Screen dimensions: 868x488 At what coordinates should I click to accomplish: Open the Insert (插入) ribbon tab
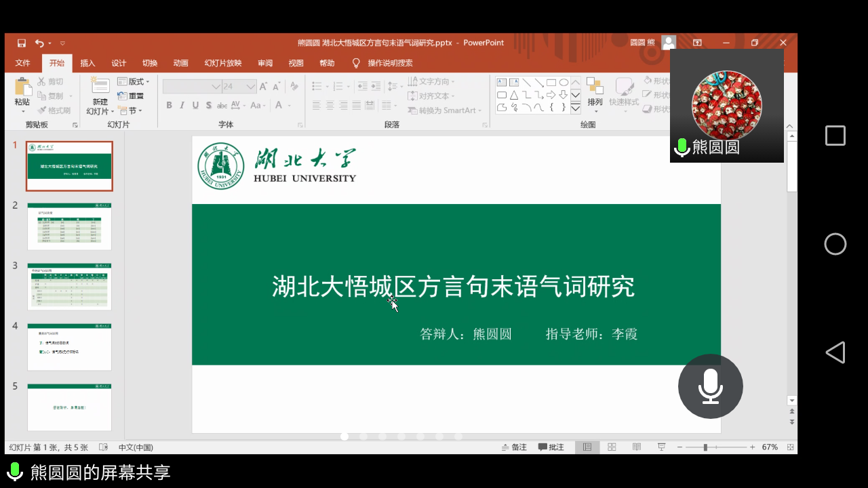click(87, 63)
